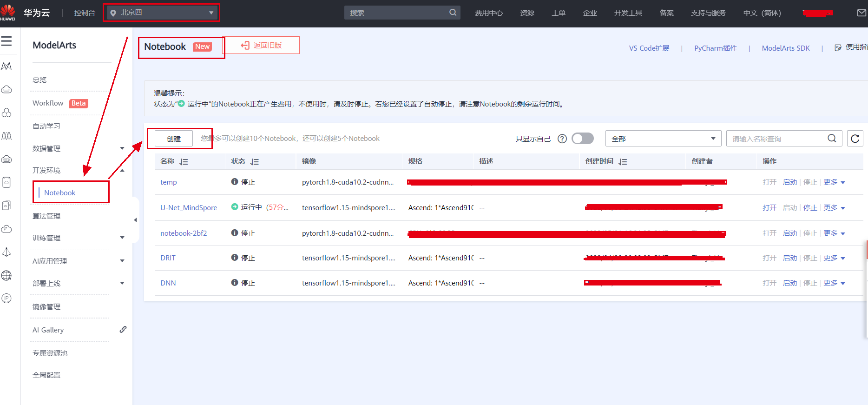Click the triple-hexagon cluster icon in left rail

coord(7,113)
